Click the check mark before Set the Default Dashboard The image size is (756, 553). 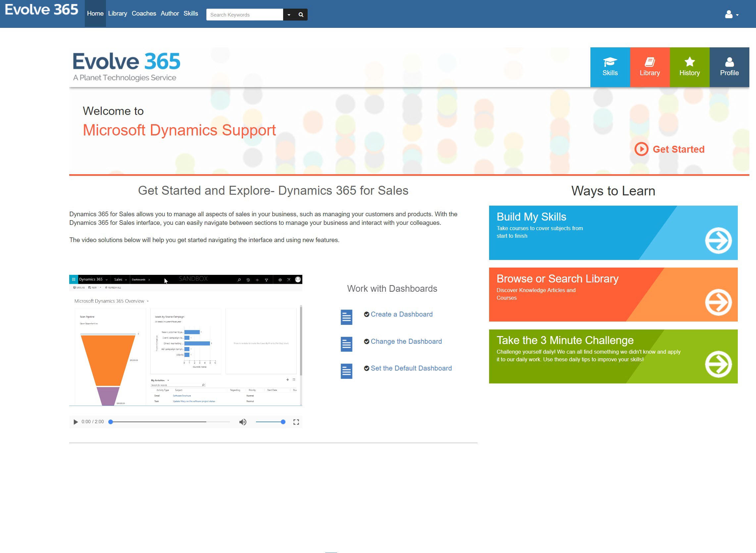tap(367, 368)
